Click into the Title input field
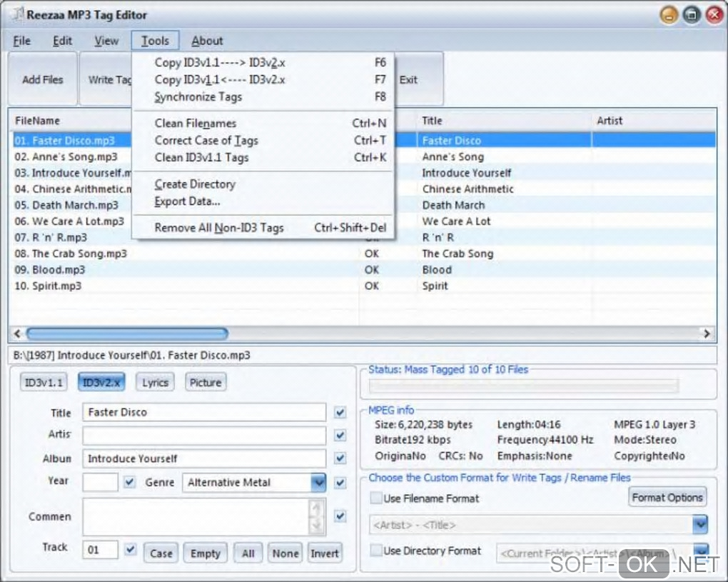Screen dimensions: 728x582 point(204,413)
